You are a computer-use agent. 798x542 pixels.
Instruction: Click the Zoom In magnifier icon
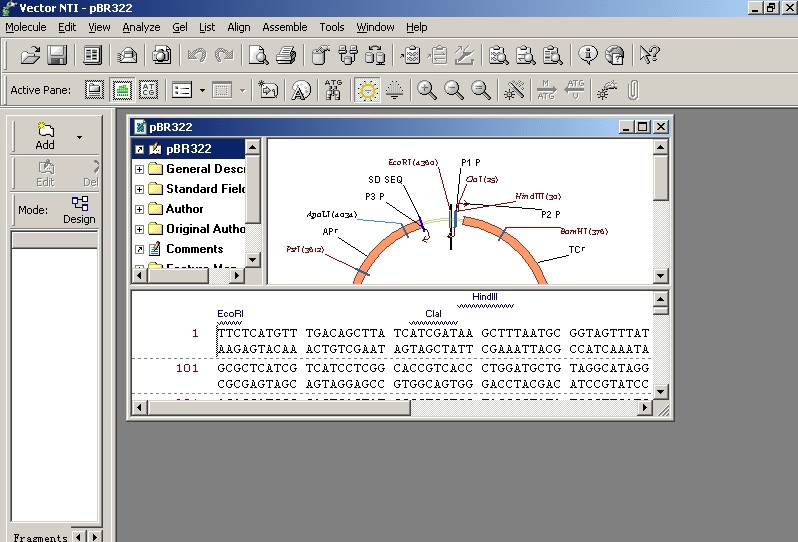[426, 90]
